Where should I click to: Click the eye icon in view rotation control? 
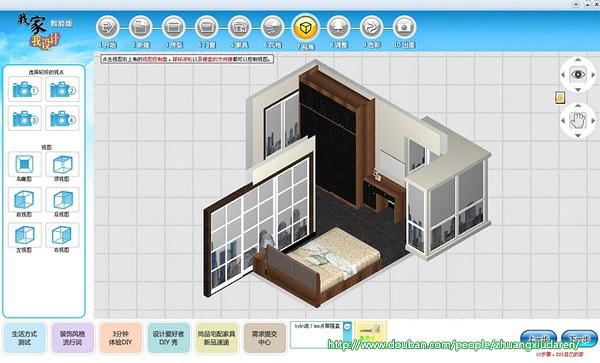(x=578, y=74)
